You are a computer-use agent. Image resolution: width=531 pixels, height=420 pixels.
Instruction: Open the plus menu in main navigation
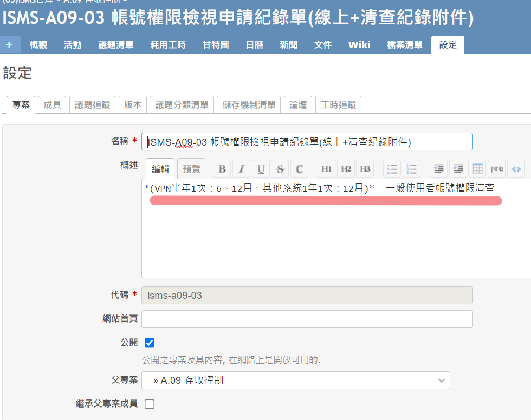click(x=10, y=44)
